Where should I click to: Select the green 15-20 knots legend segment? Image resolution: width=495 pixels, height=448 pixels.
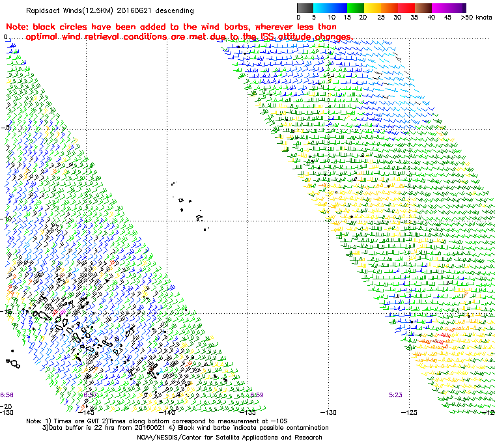point(356,8)
